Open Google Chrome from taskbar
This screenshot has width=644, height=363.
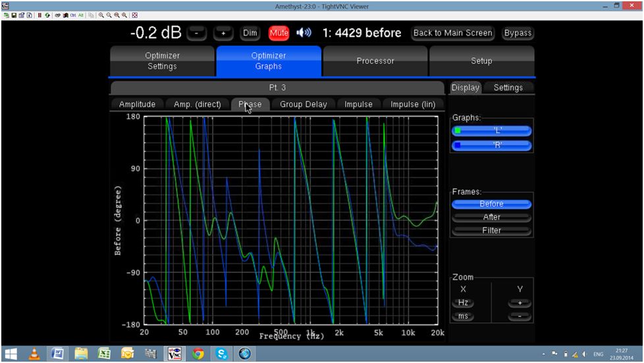coord(198,354)
